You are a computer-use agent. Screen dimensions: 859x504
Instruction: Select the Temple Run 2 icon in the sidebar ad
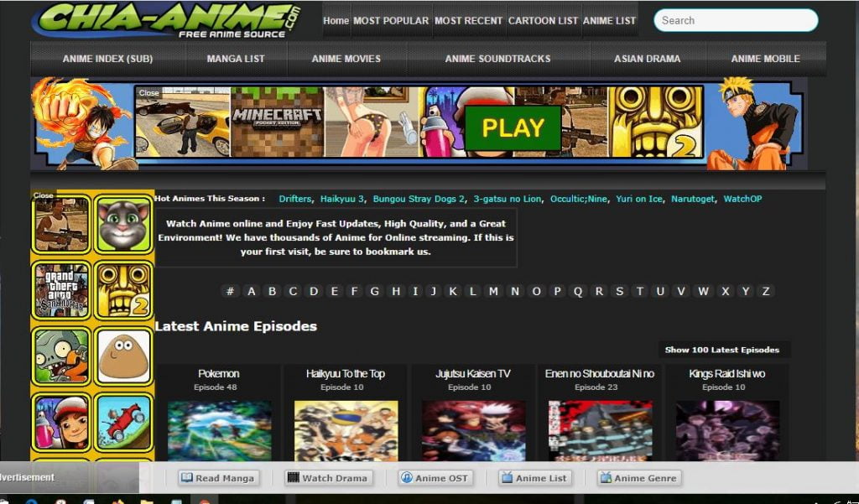pyautogui.click(x=123, y=290)
